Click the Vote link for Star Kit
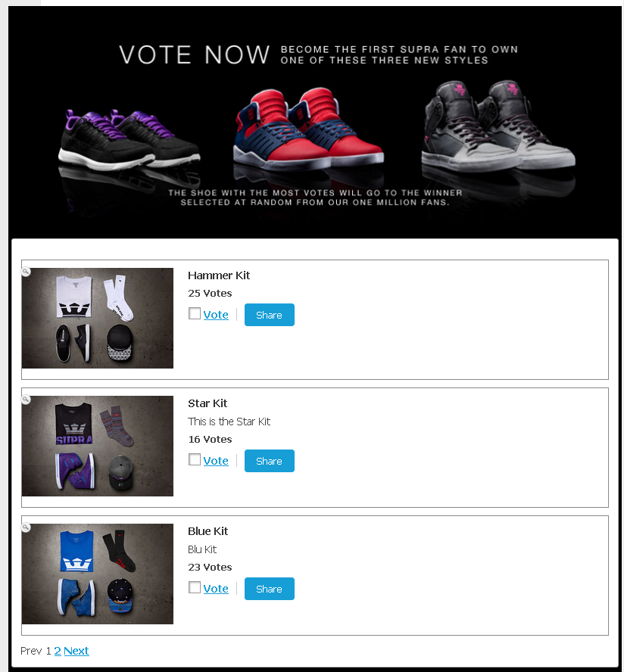The image size is (624, 672). click(x=216, y=461)
